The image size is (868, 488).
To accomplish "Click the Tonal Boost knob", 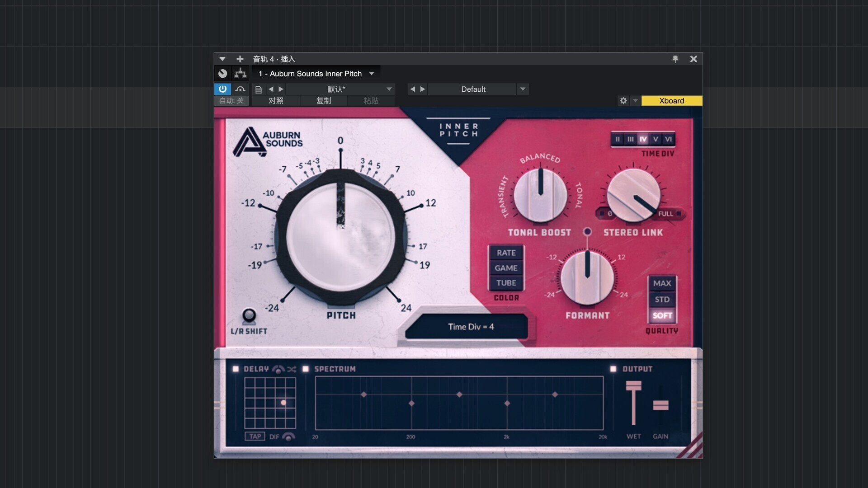I will pos(540,195).
